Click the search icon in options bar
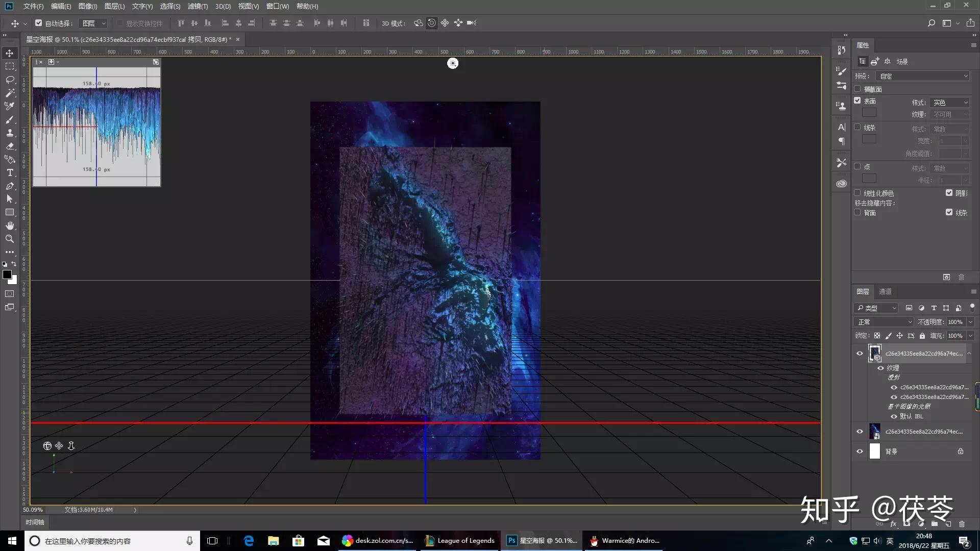 click(931, 23)
